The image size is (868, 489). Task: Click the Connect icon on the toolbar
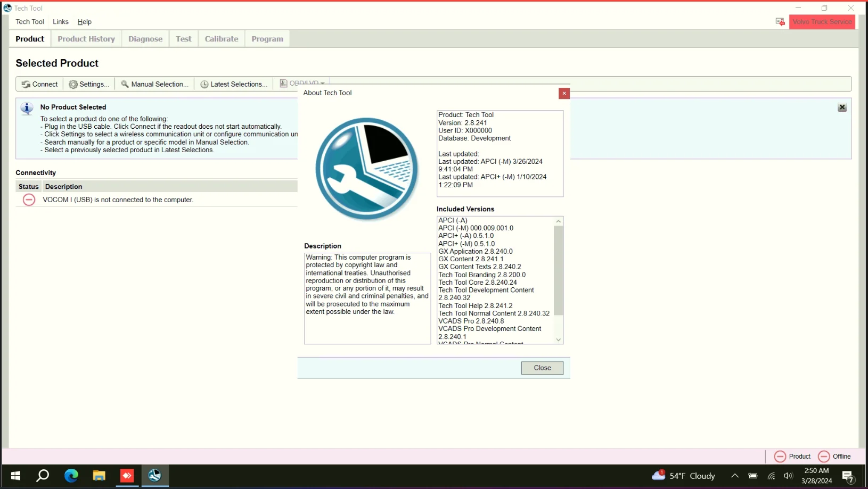click(x=25, y=84)
